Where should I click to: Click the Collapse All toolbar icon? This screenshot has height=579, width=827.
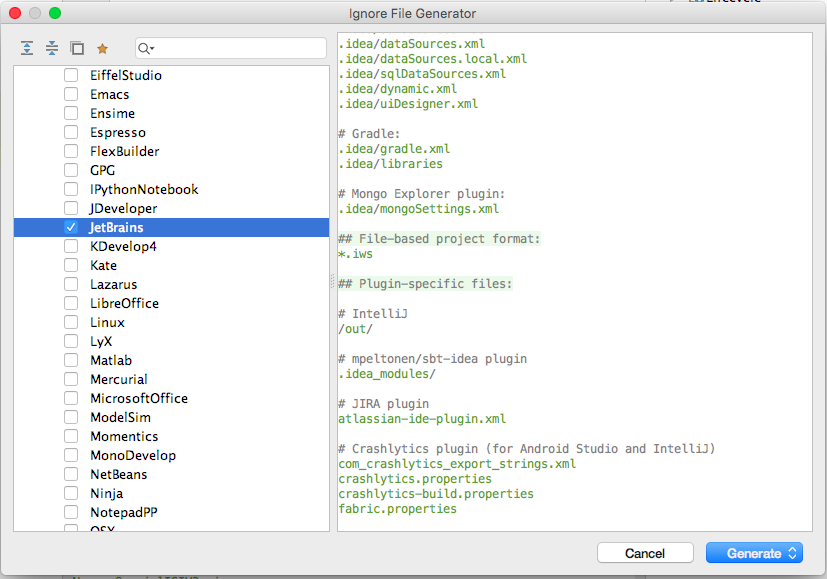coord(52,48)
